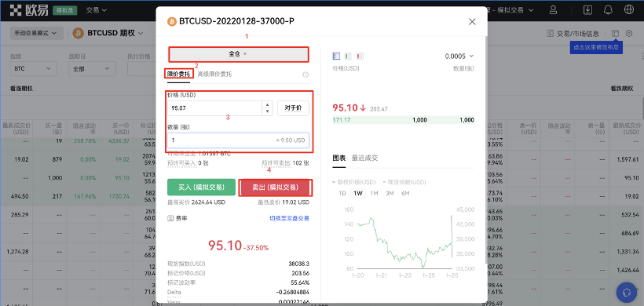Select the 3M chart range
Screen dimensions: 644x306
click(390, 193)
